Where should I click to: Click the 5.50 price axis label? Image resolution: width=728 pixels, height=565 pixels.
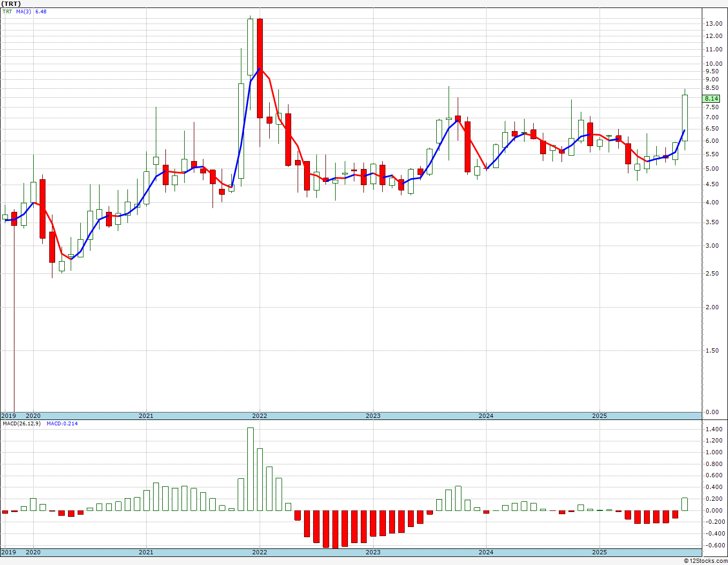click(x=712, y=154)
